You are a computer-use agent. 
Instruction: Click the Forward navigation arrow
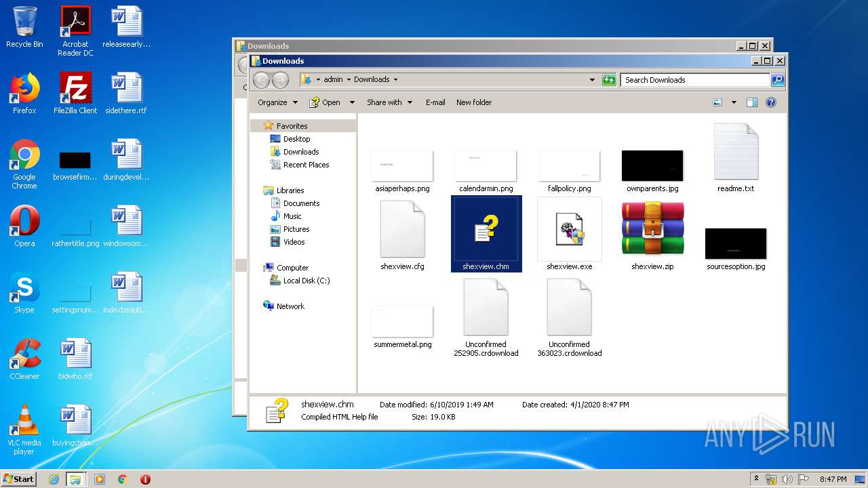coord(280,80)
